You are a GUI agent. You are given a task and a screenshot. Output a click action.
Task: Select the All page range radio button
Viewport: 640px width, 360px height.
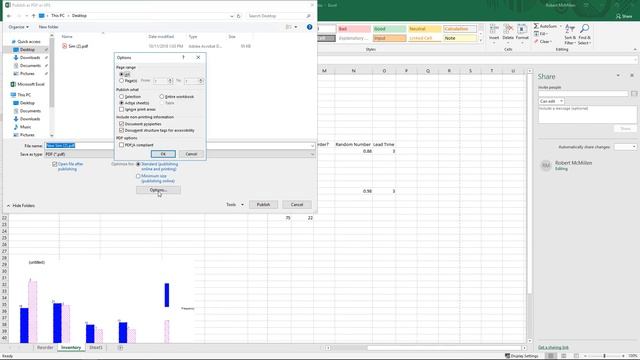[122, 74]
